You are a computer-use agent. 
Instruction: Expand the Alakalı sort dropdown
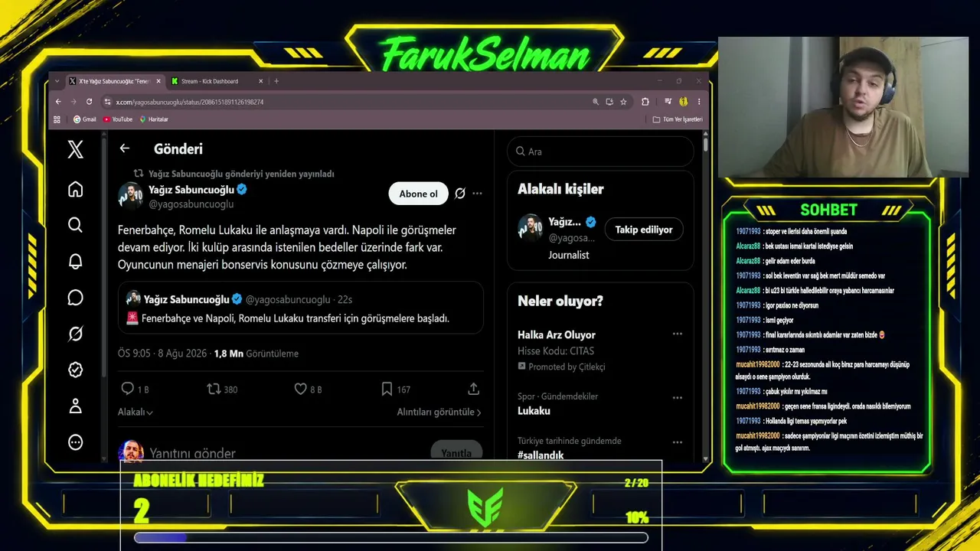[136, 412]
